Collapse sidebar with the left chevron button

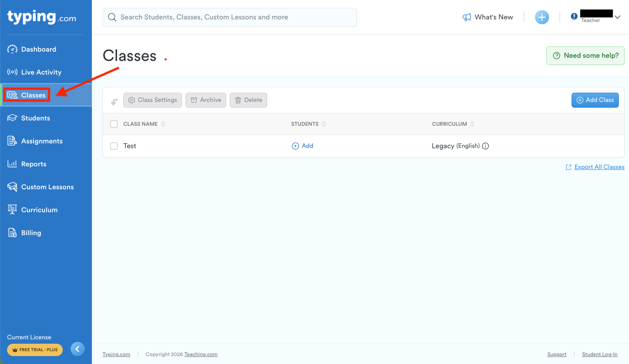coord(77,349)
